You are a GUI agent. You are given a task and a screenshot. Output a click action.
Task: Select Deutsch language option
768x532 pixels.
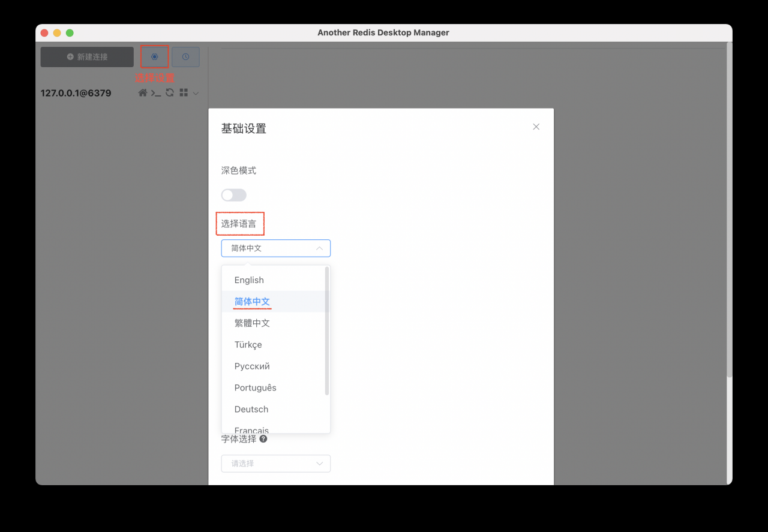point(251,409)
